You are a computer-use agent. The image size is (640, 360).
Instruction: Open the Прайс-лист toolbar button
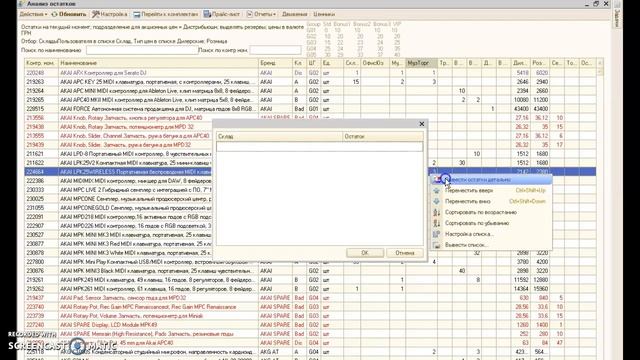click(x=222, y=14)
